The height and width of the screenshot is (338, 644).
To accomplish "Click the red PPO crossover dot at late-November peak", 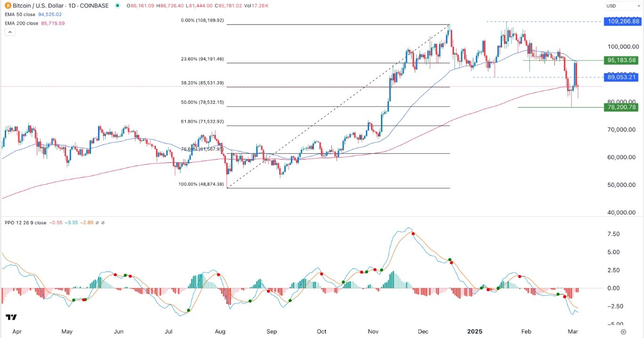I will point(413,234).
